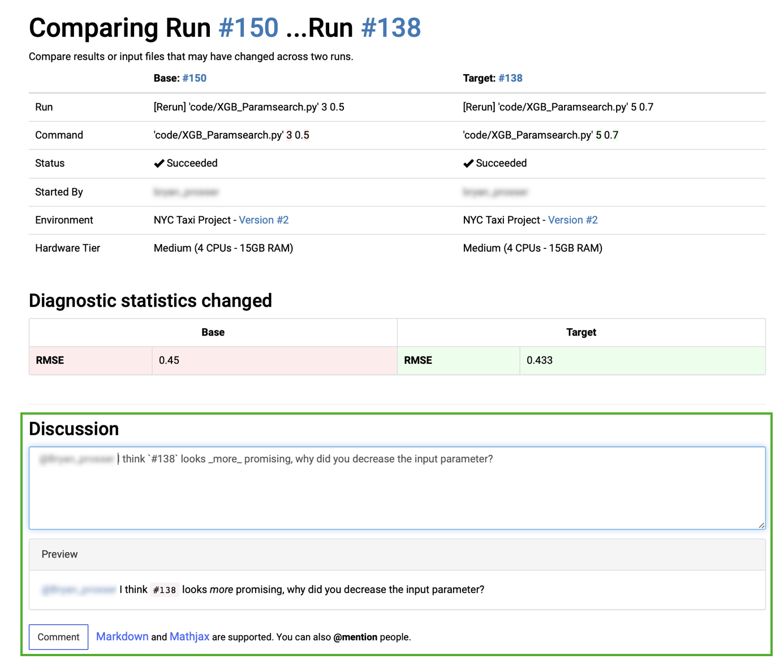This screenshot has height=672, width=784.
Task: Click the Discussion heading
Action: (x=74, y=429)
